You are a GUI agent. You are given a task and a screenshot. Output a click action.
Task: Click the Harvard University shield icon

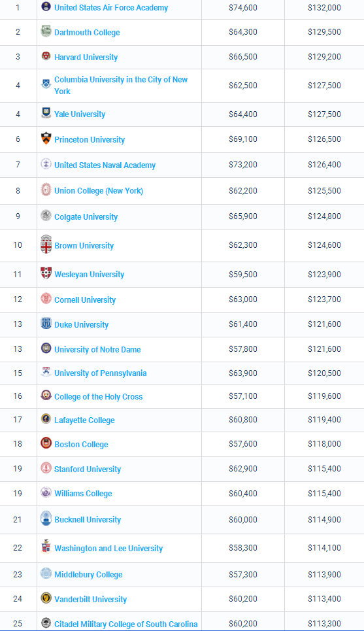click(x=46, y=56)
